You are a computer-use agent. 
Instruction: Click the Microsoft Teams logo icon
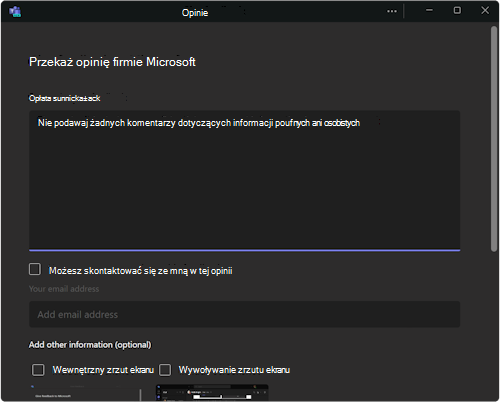(x=15, y=11)
